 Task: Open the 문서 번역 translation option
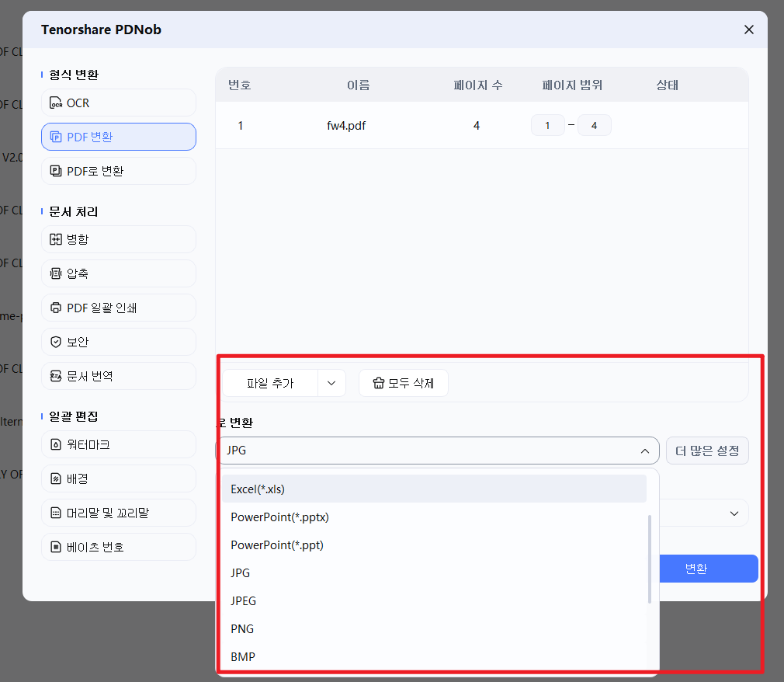tap(119, 376)
